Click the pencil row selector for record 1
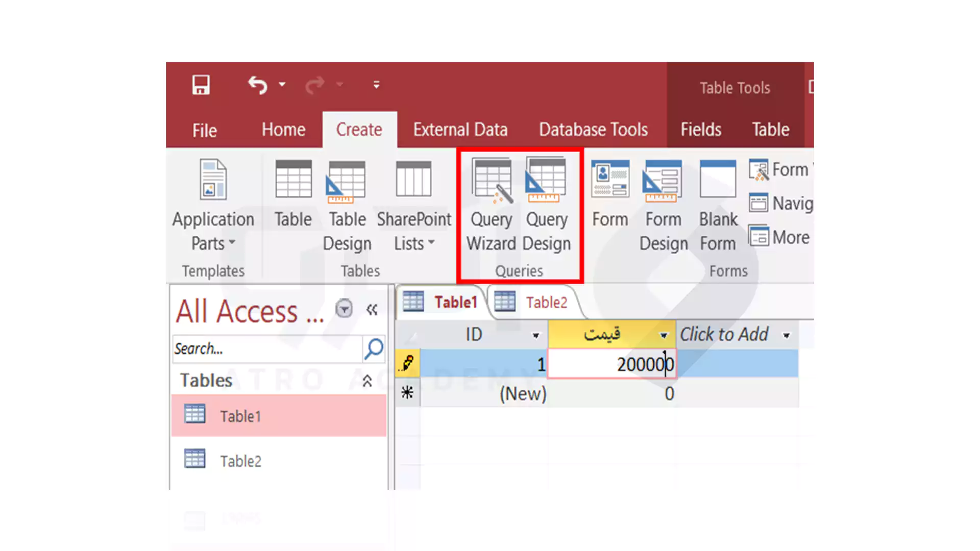Screen dimensions: 980x551 point(408,364)
